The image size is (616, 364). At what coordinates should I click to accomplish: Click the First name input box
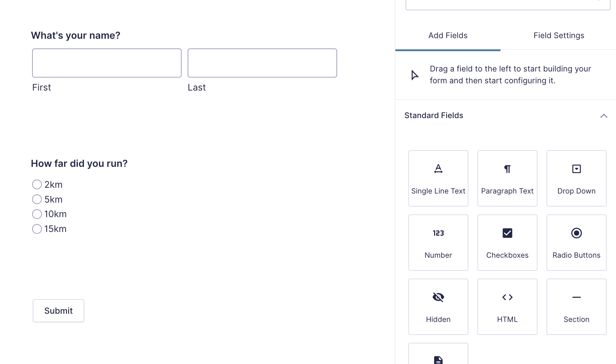[x=107, y=63]
